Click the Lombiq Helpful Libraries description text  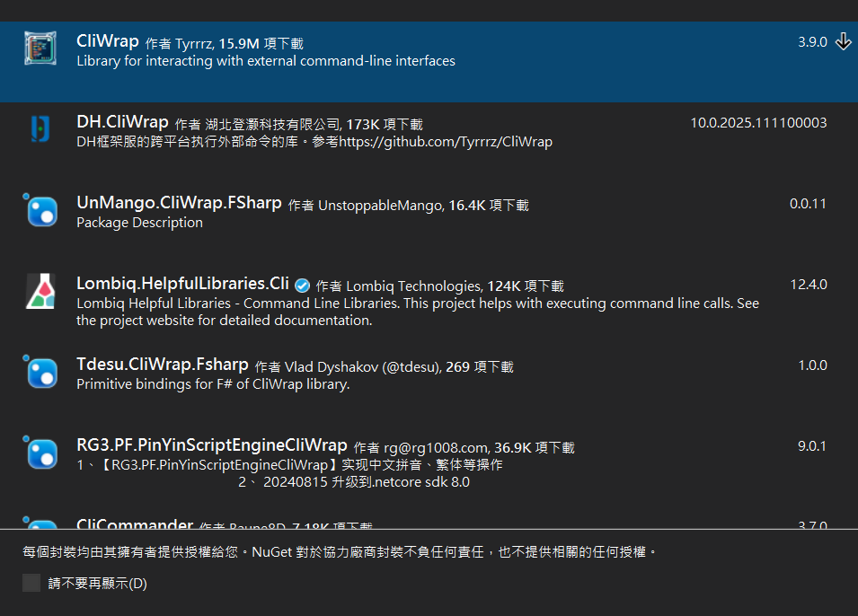point(418,312)
